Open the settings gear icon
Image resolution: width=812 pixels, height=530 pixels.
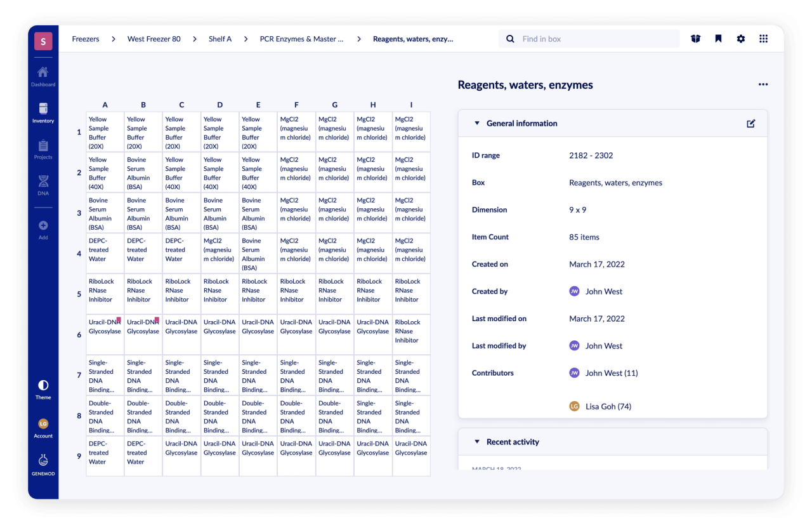[741, 39]
